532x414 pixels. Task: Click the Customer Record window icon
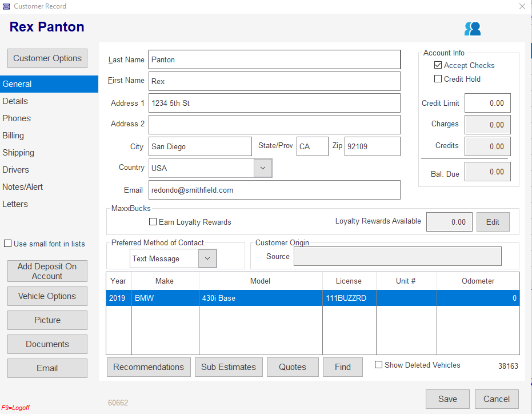[x=6, y=6]
